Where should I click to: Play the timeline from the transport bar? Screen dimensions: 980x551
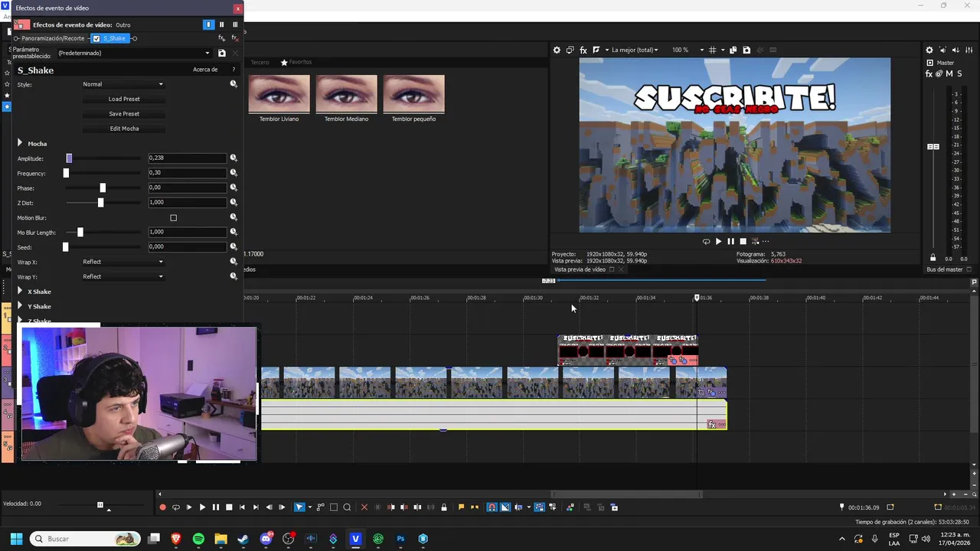click(202, 507)
